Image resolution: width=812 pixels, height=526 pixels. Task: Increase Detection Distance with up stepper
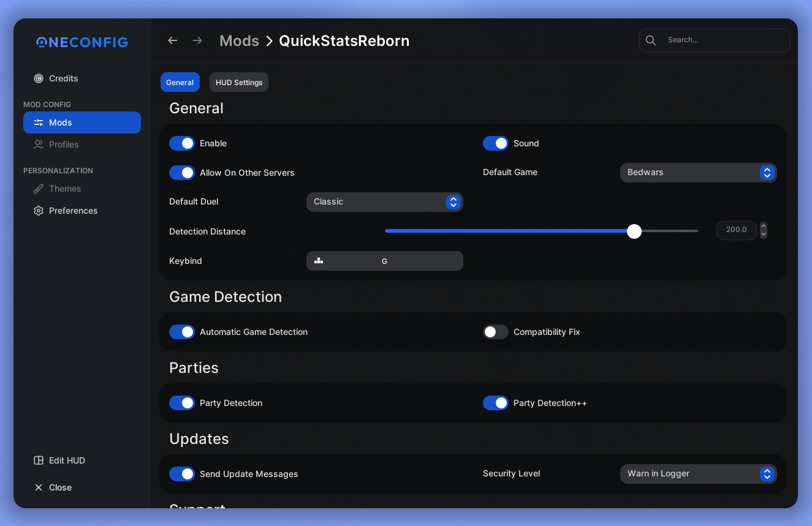pyautogui.click(x=764, y=226)
